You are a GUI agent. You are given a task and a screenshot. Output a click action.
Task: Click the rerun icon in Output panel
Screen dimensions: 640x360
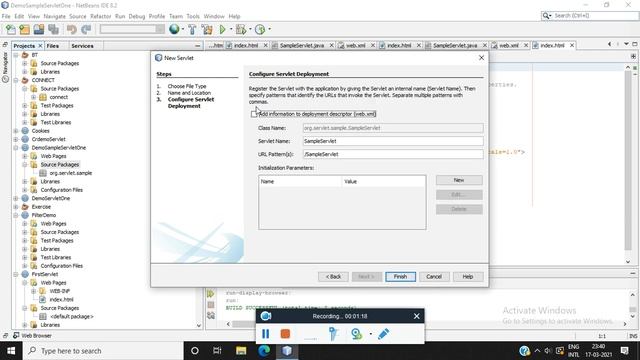[211, 294]
